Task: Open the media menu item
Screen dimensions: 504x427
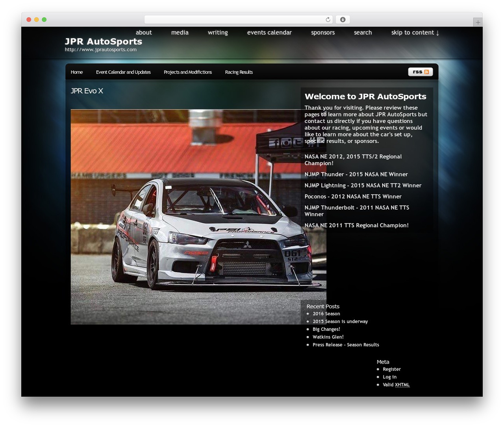Action: pyautogui.click(x=180, y=33)
